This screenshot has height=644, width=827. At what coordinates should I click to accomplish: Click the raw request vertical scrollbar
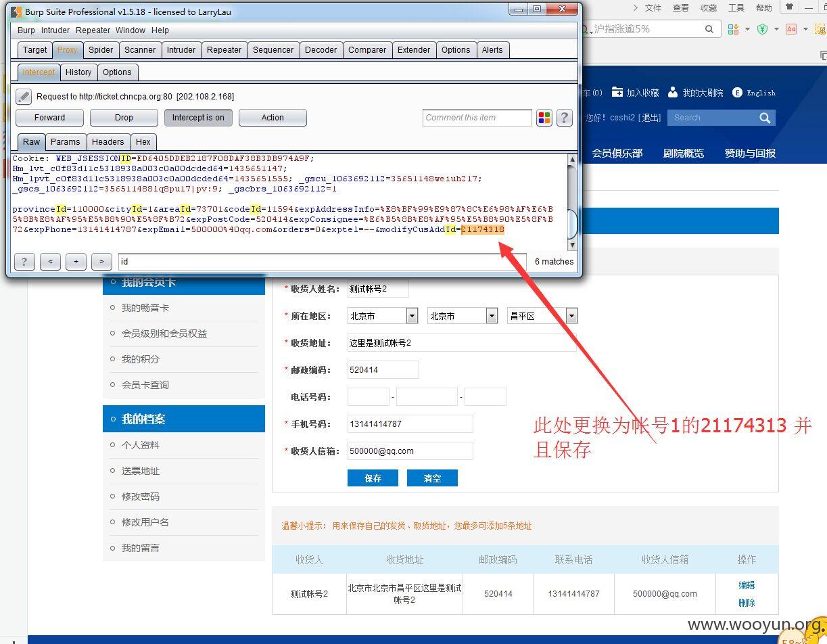(x=572, y=203)
